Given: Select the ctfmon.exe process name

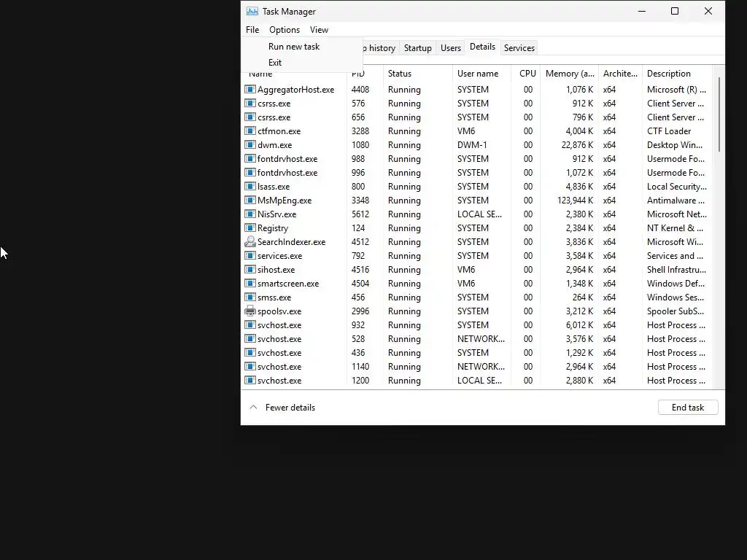Looking at the screenshot, I should pyautogui.click(x=279, y=131).
